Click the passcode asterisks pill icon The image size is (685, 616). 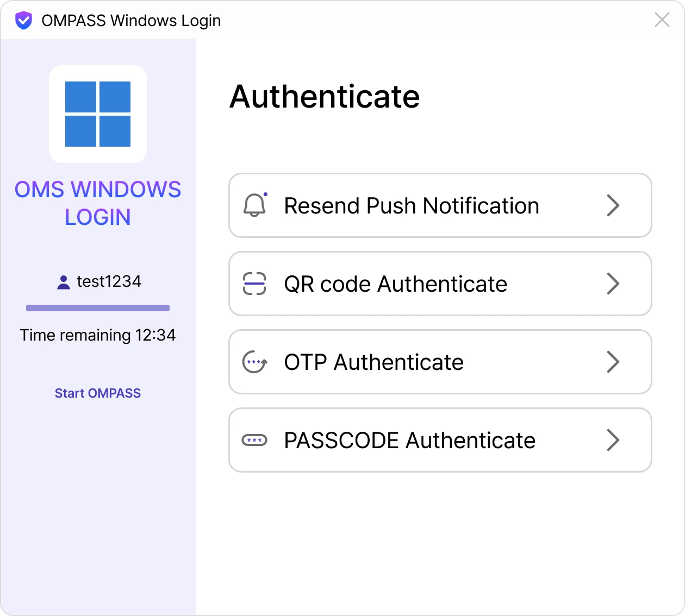[254, 440]
